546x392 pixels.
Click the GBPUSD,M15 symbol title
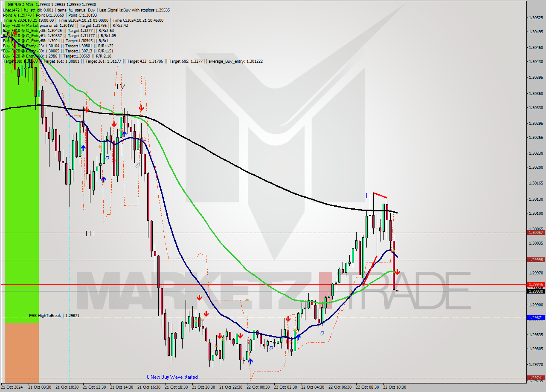coord(20,4)
